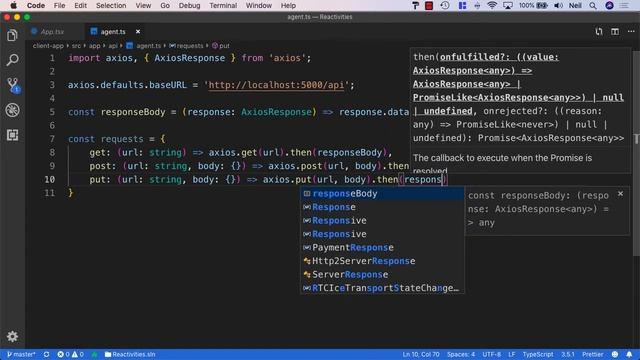Switch to the App.tsx tab
The image size is (640, 360).
coord(52,31)
